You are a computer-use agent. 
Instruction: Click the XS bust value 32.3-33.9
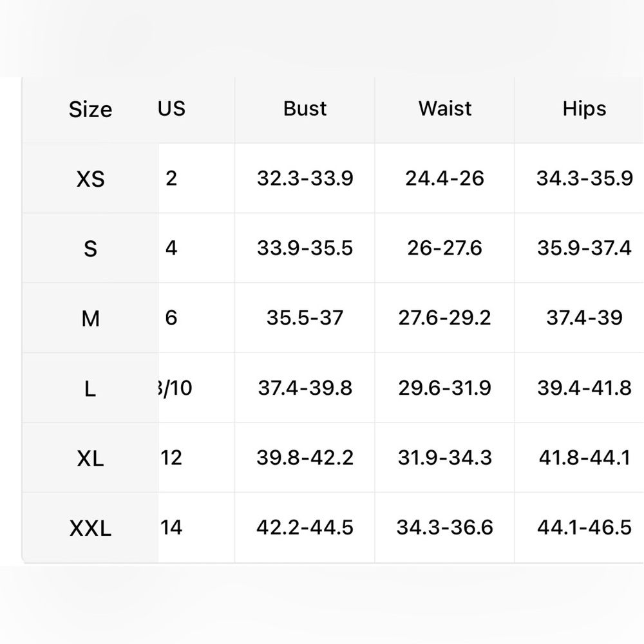tap(305, 178)
